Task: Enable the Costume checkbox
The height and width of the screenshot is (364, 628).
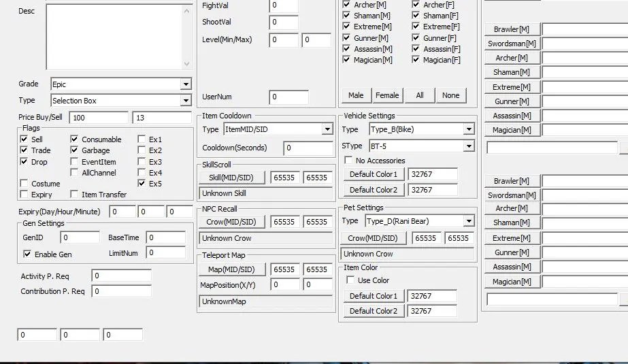Action: click(x=24, y=184)
